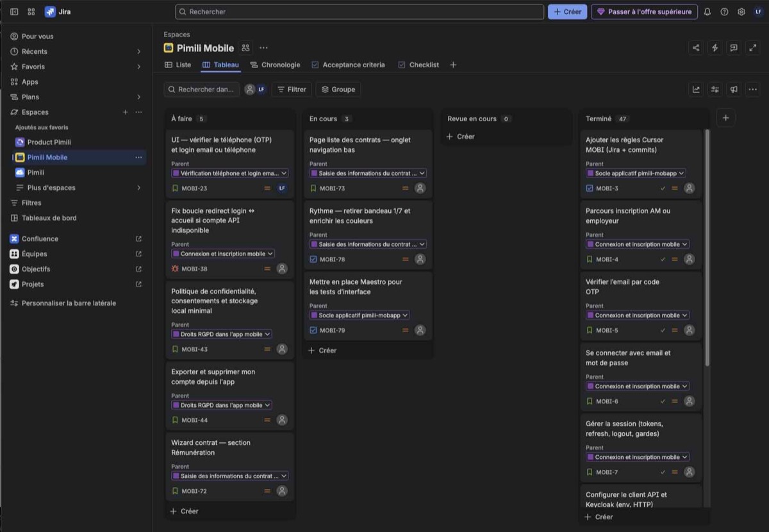This screenshot has height=532, width=769.
Task: Open the Checklist tab
Action: click(x=418, y=65)
